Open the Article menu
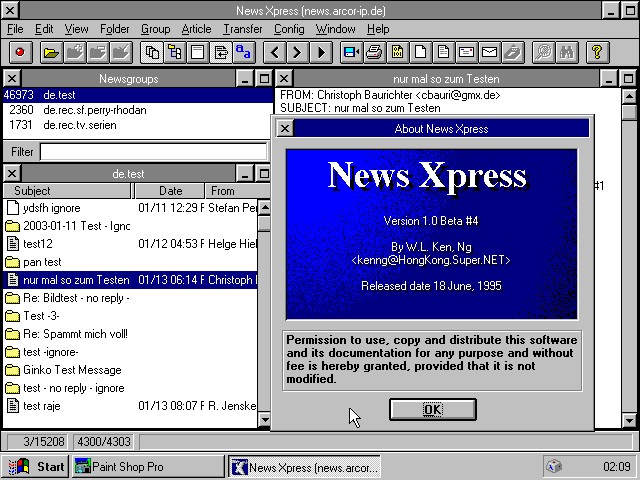This screenshot has height=480, width=640. click(196, 29)
